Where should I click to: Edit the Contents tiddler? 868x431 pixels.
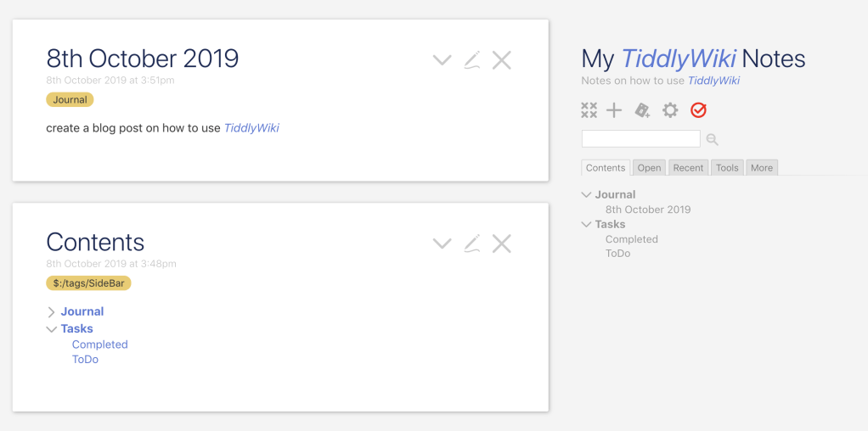[x=472, y=244]
